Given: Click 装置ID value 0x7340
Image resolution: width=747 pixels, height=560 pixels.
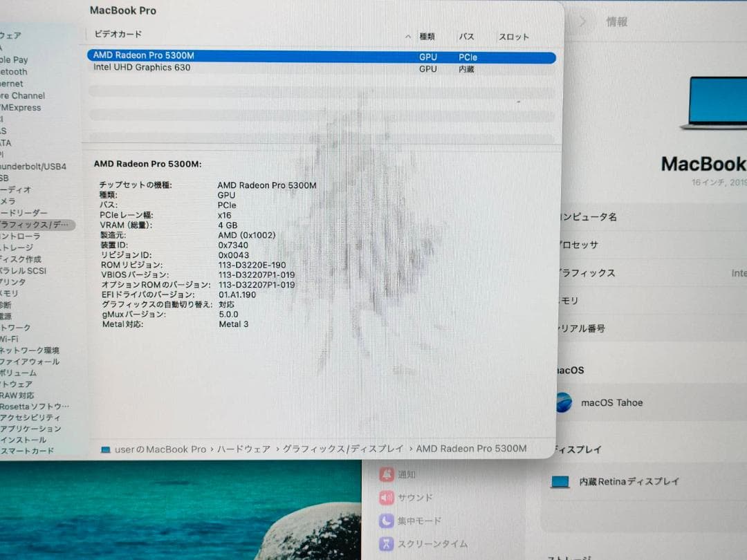Looking at the screenshot, I should pos(233,245).
